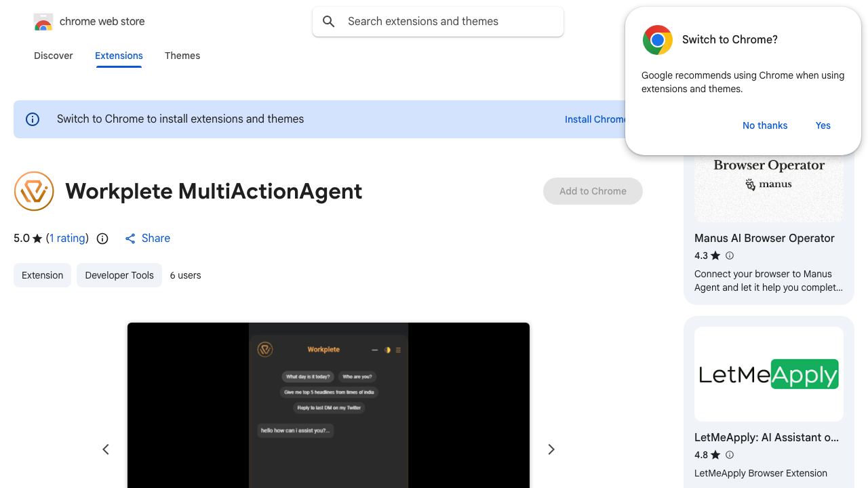
Task: Click the Add to Chrome button
Action: pyautogui.click(x=593, y=191)
